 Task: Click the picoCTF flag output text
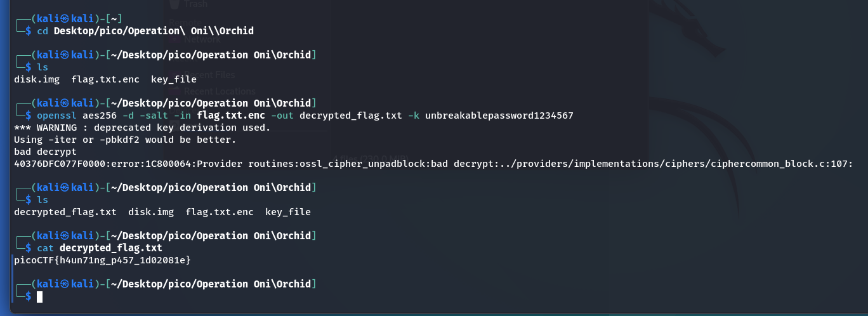point(102,260)
